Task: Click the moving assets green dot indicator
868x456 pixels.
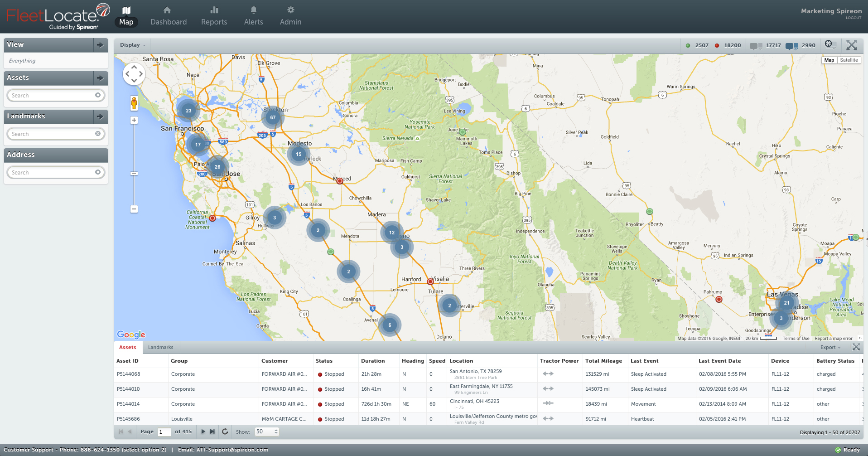Action: pyautogui.click(x=688, y=45)
